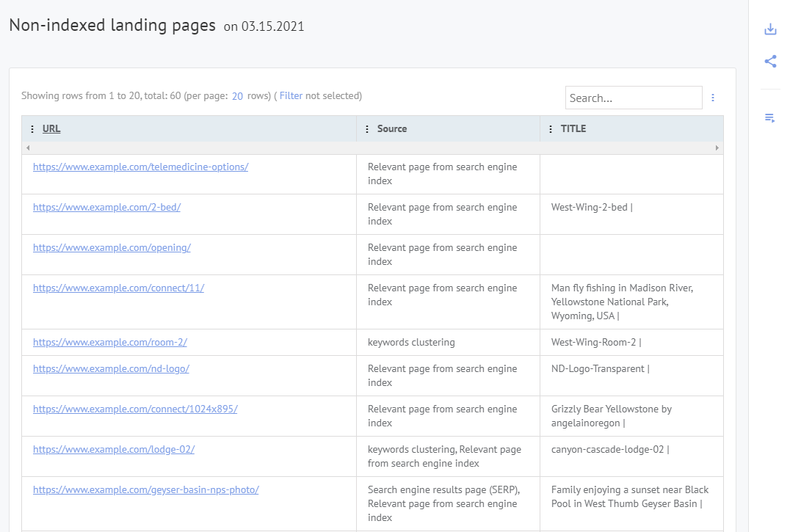Open the Filter link
This screenshot has height=532, width=790.
pos(291,96)
